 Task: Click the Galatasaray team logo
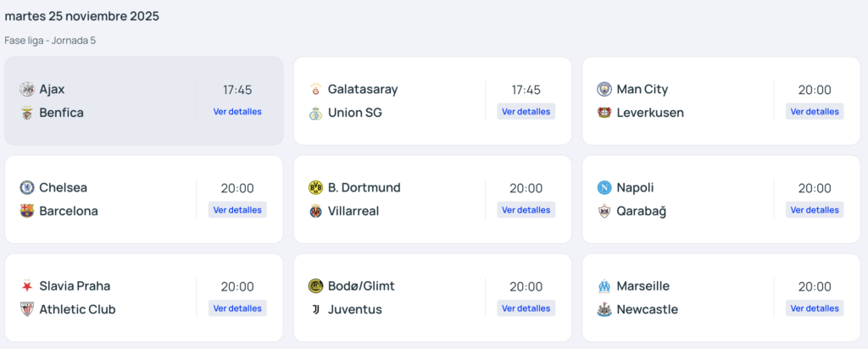315,89
